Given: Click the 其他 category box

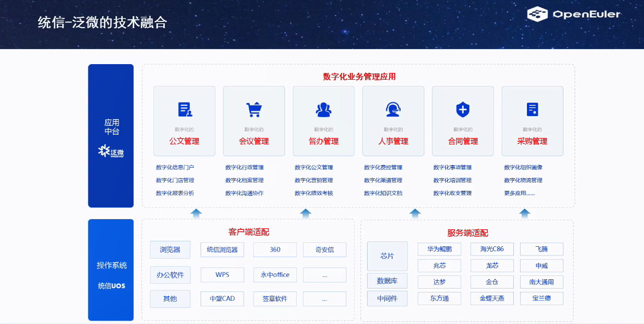Looking at the screenshot, I should (170, 299).
